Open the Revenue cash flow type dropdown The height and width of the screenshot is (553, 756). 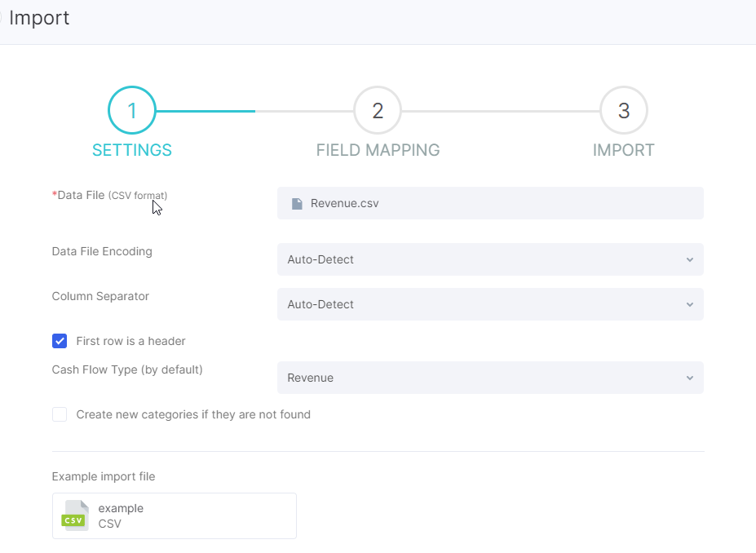490,378
